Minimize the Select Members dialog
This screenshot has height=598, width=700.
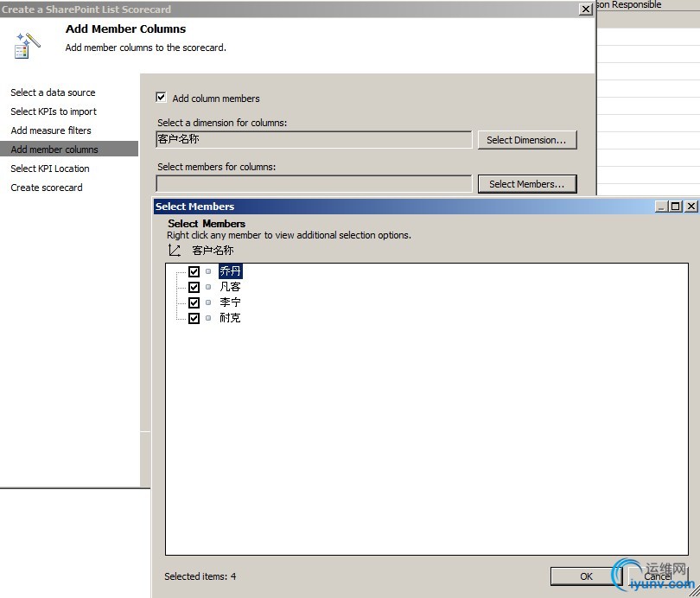click(x=662, y=207)
